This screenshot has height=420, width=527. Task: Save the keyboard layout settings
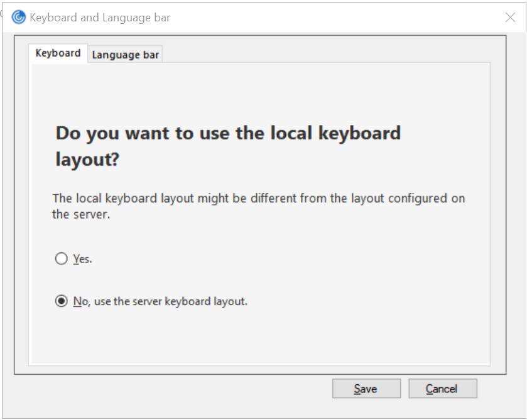[x=365, y=389]
